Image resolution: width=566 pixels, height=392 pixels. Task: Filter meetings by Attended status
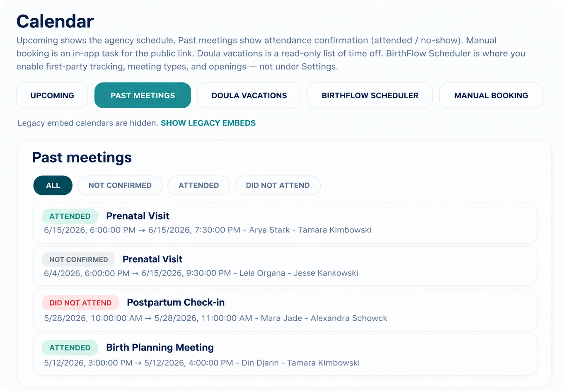click(198, 185)
